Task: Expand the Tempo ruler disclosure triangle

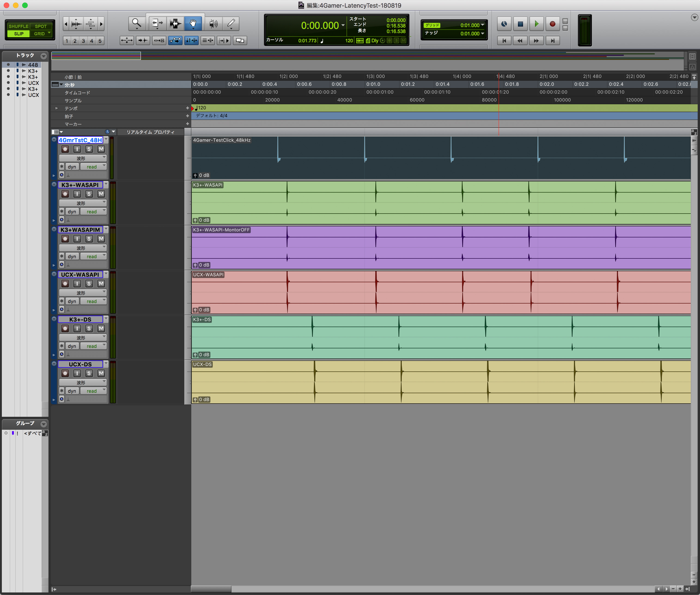Action: 57,108
